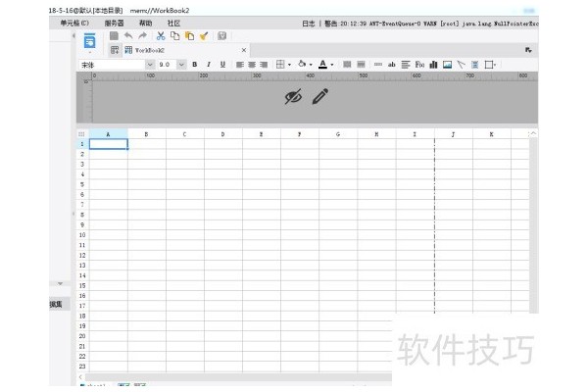Click the paint bucket fill color icon
The height and width of the screenshot is (392, 588).
tap(302, 64)
